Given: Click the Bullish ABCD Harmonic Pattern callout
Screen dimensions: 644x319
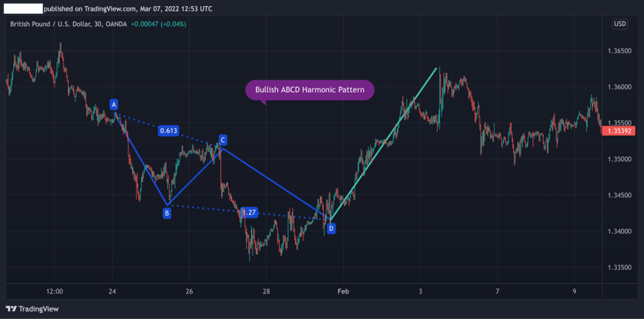Looking at the screenshot, I should [x=310, y=90].
